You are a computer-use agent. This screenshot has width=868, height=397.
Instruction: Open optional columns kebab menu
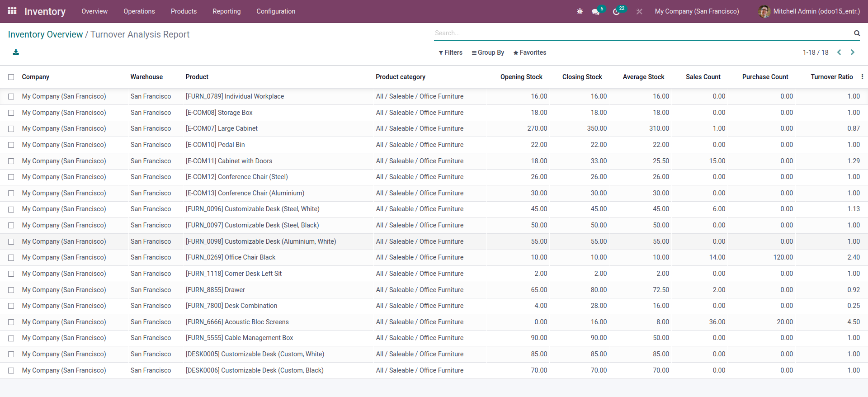(862, 77)
